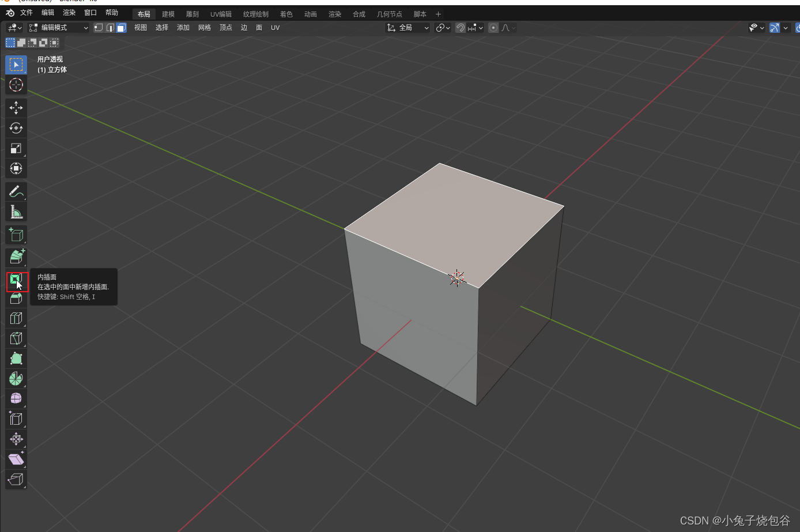Open the 窗口 menu
The height and width of the screenshot is (532, 800).
90,13
